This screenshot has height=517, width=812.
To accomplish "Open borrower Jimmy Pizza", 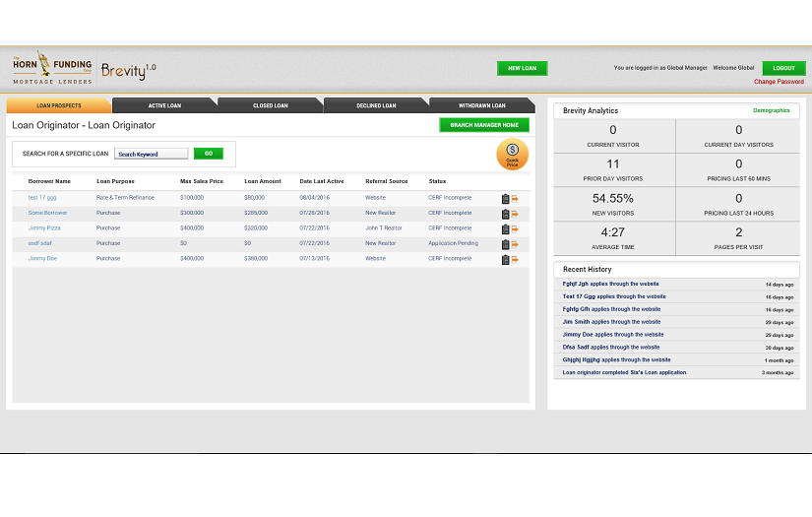I will point(44,227).
